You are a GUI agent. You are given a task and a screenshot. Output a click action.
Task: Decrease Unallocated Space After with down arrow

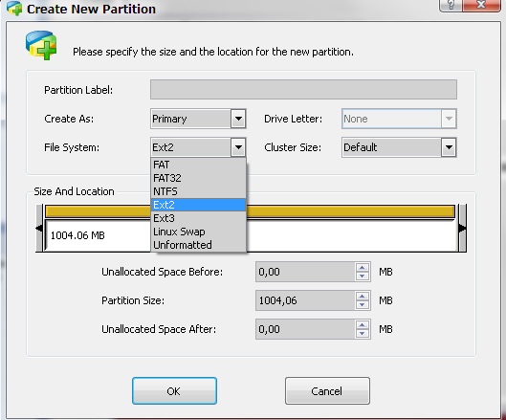pyautogui.click(x=363, y=334)
